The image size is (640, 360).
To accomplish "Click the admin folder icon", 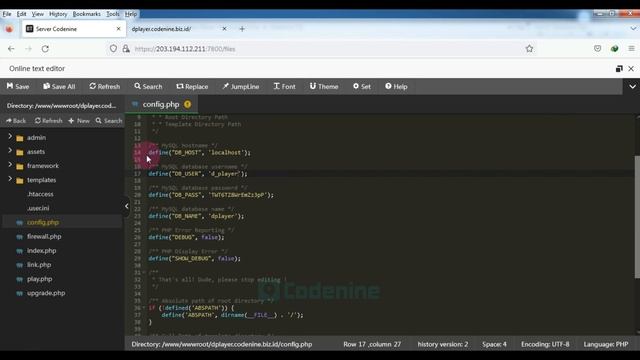I will [20, 138].
